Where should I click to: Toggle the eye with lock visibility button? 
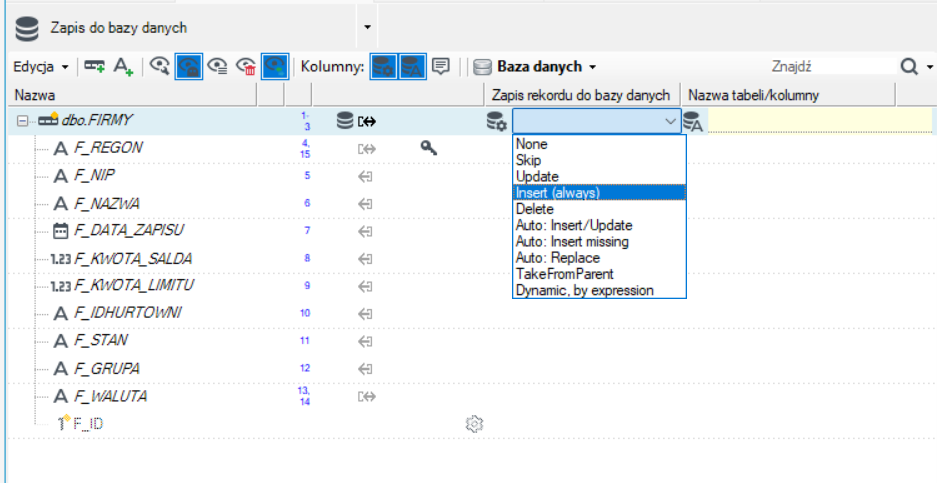tap(188, 66)
